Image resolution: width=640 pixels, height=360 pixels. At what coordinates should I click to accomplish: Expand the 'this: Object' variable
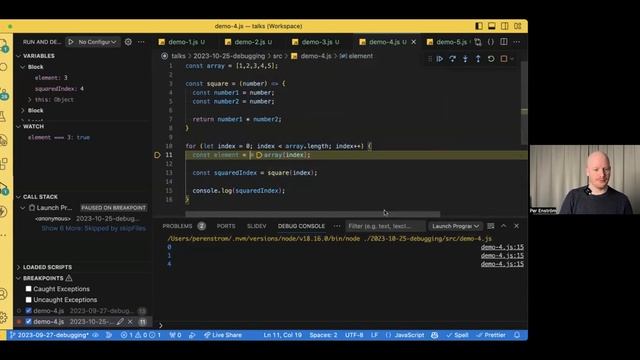pos(29,100)
